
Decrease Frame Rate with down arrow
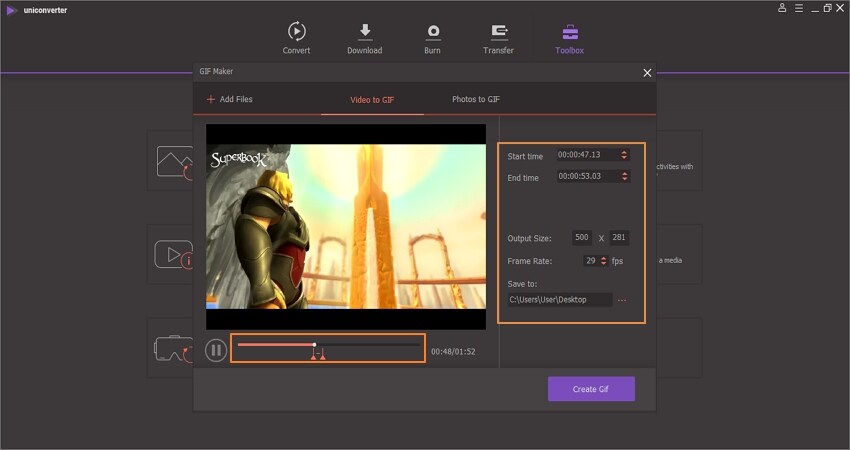click(603, 263)
